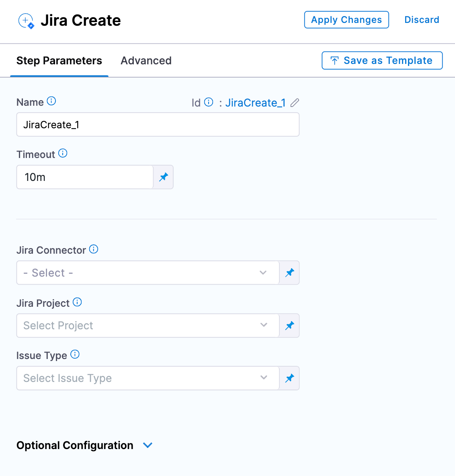
Task: Click the pencil icon to edit Id
Action: (295, 103)
